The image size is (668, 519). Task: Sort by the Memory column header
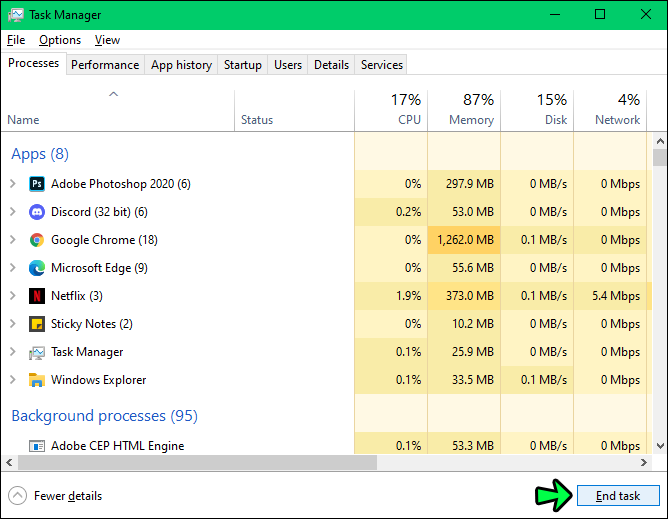coord(464,110)
